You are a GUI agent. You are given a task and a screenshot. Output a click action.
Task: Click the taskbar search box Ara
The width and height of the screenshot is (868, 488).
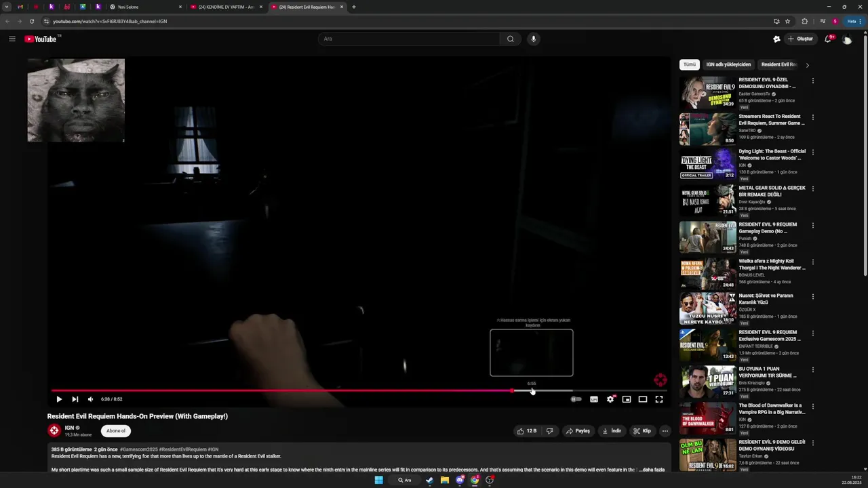pos(404,480)
